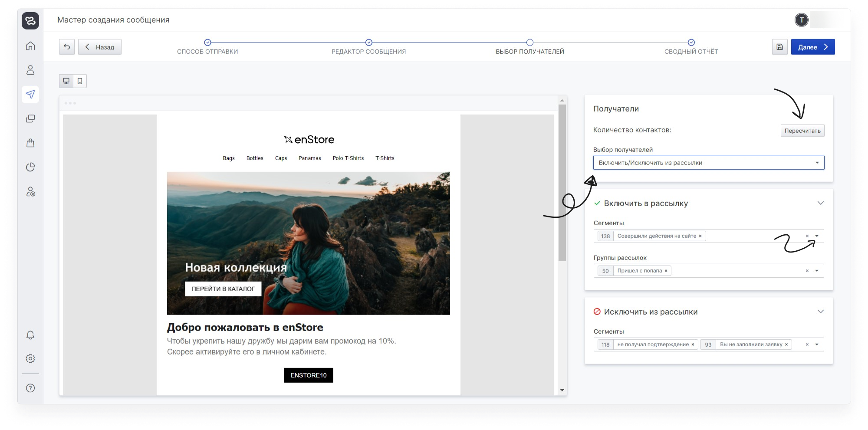The width and height of the screenshot is (868, 430).
Task: Open the included segments dropdown arrow
Action: tap(817, 236)
